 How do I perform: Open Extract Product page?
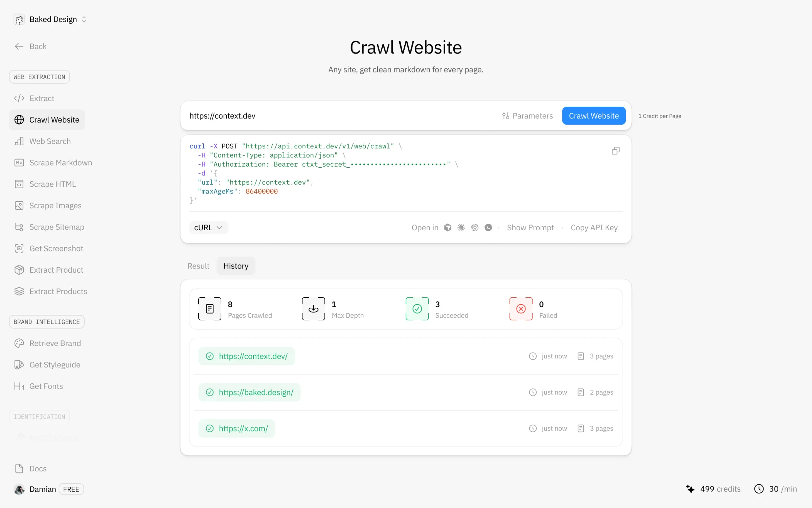tap(49, 270)
